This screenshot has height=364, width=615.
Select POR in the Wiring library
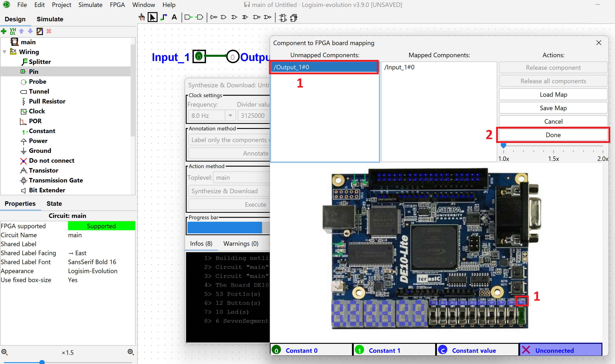[x=35, y=121]
